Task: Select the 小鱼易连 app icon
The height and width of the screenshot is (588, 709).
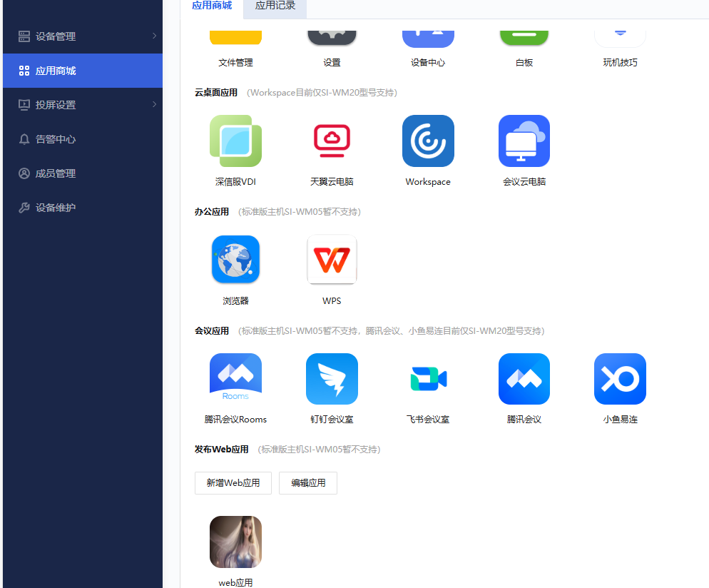Action: pyautogui.click(x=620, y=379)
